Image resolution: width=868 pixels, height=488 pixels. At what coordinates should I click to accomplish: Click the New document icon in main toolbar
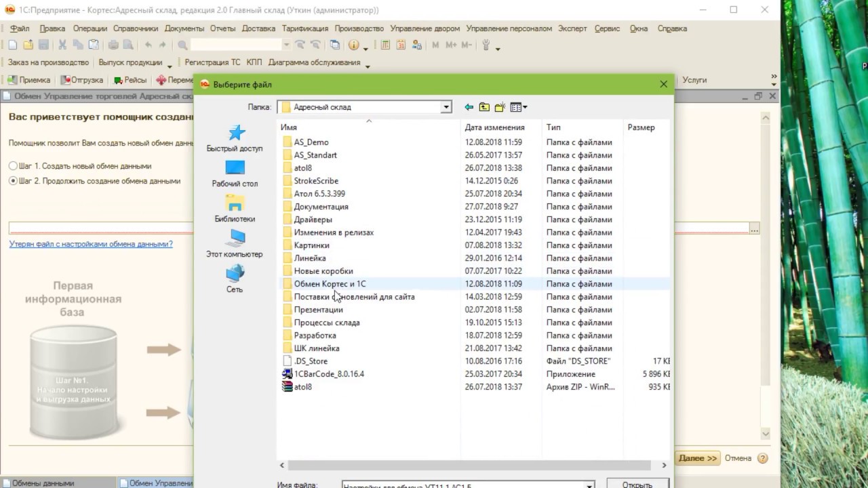pyautogui.click(x=12, y=45)
